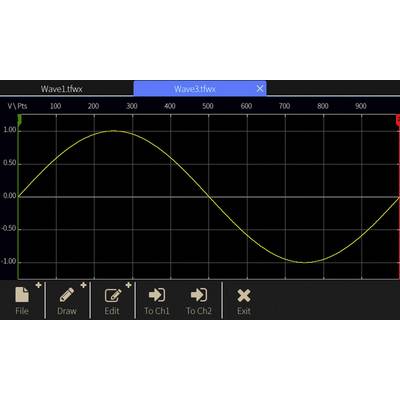
Task: Click the green start marker
Action: [x=19, y=121]
